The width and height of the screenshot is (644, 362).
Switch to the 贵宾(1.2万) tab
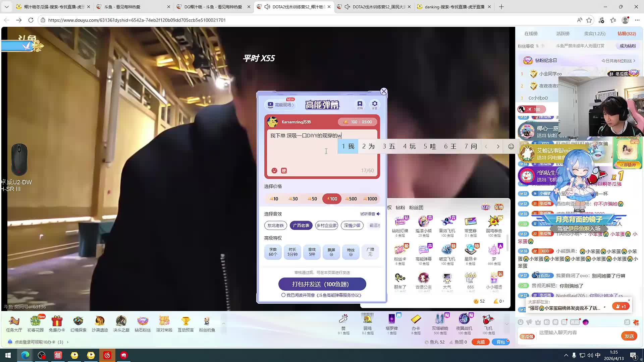click(594, 34)
